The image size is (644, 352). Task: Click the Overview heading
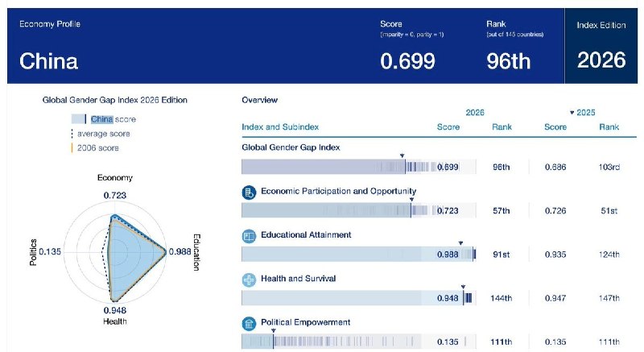pos(259,100)
